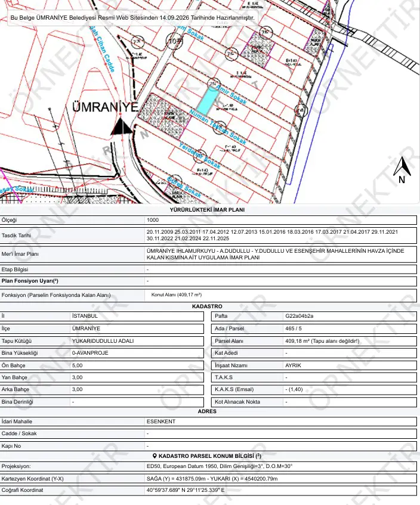Click the Kot Alınacak Nokta label

click(x=237, y=402)
